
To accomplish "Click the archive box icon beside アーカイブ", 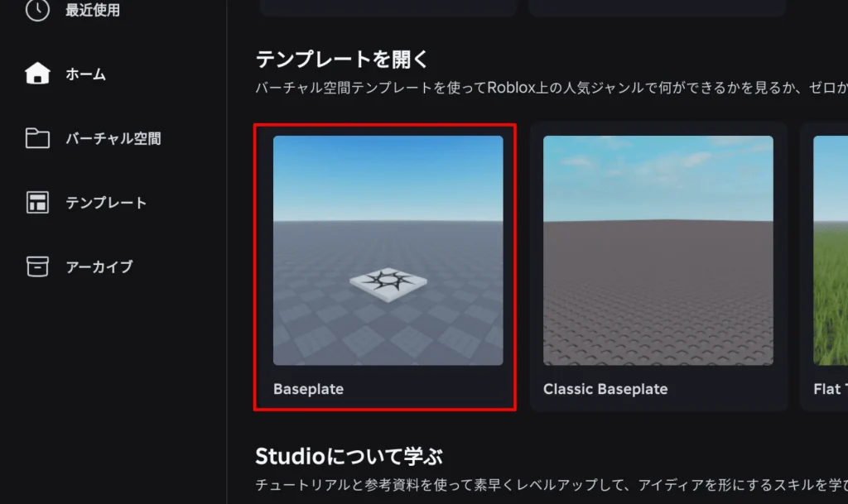I will [37, 266].
